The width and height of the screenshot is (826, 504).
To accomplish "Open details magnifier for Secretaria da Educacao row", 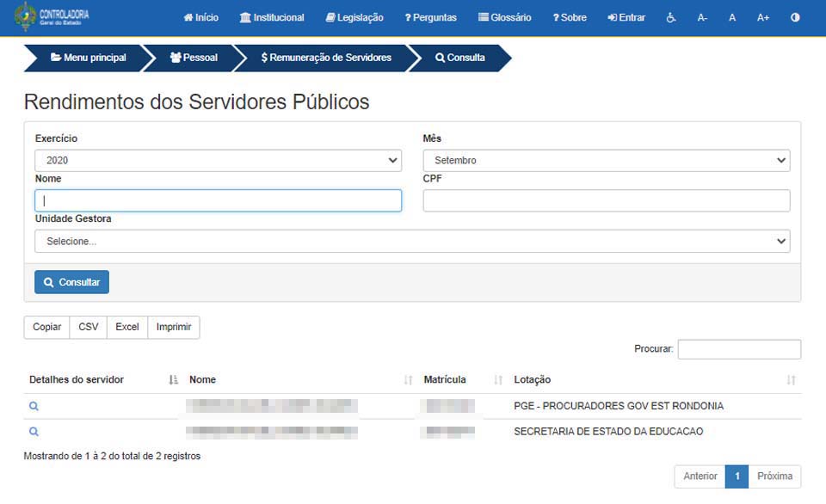I will coord(34,432).
